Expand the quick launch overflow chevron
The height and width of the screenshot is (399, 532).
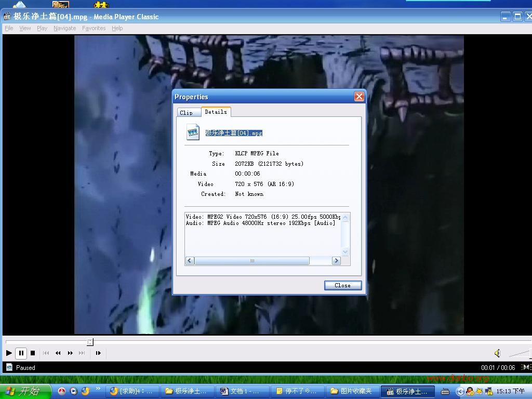tap(98, 389)
